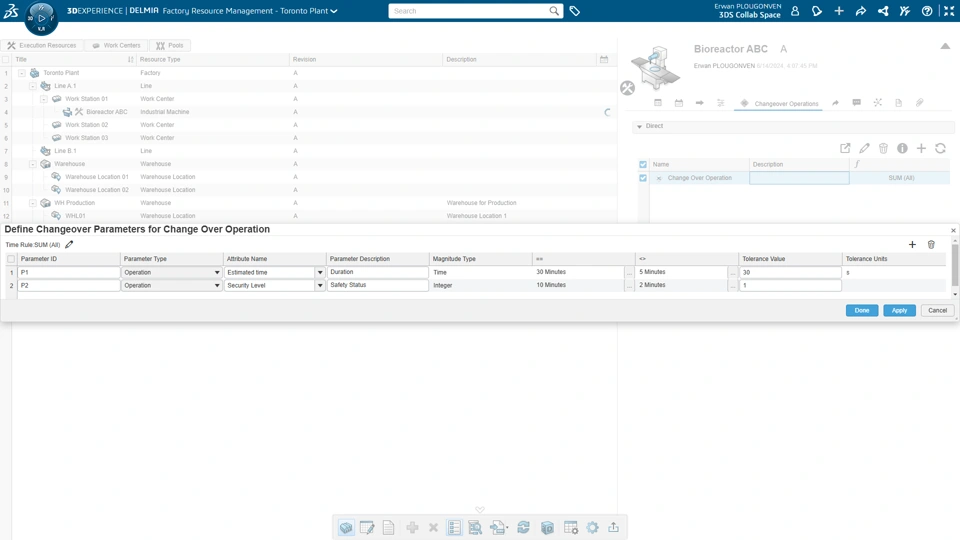Collapse the Direct section
The height and width of the screenshot is (540, 960).
[639, 126]
